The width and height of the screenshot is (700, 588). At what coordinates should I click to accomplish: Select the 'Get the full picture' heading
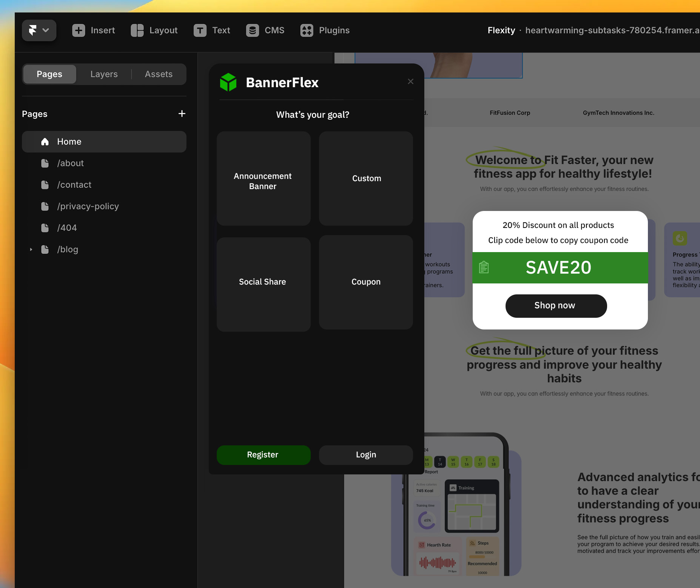pos(564,364)
